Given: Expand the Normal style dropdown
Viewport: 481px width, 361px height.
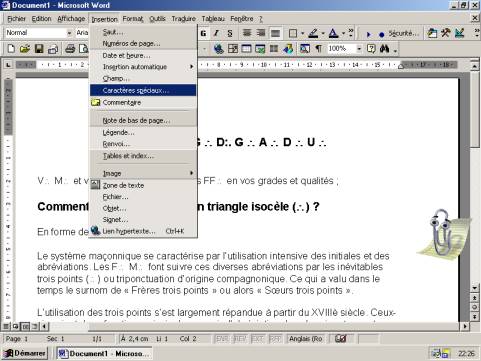Looking at the screenshot, I should click(69, 33).
